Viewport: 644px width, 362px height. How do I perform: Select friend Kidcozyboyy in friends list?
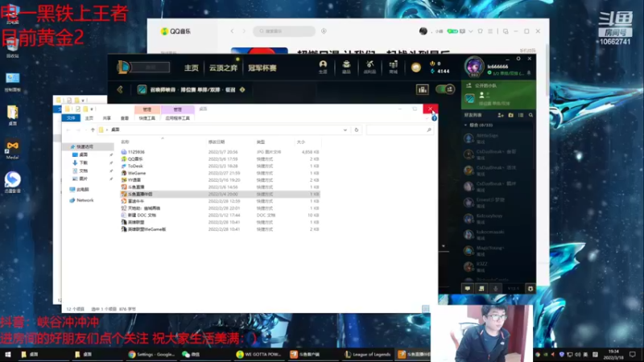coord(497,218)
